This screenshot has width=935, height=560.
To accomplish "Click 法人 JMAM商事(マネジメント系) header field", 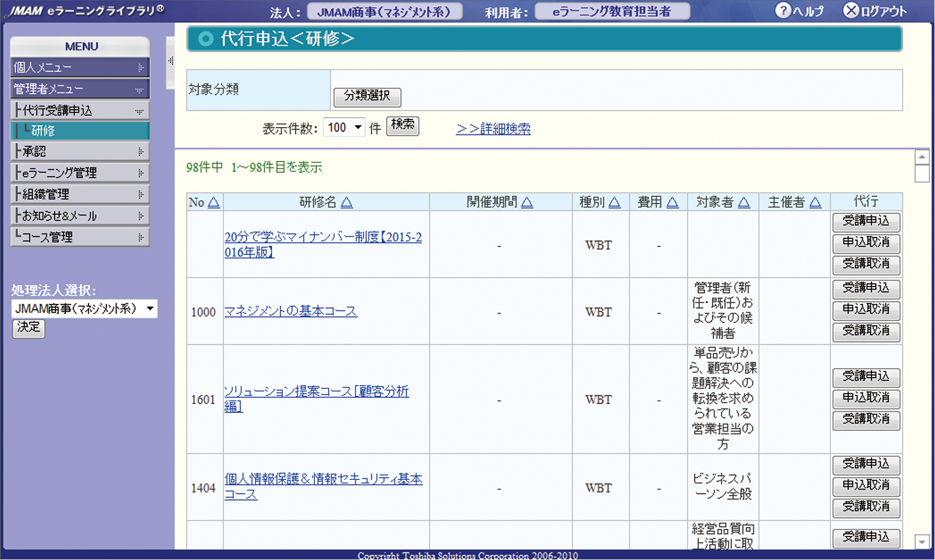I will click(x=385, y=11).
